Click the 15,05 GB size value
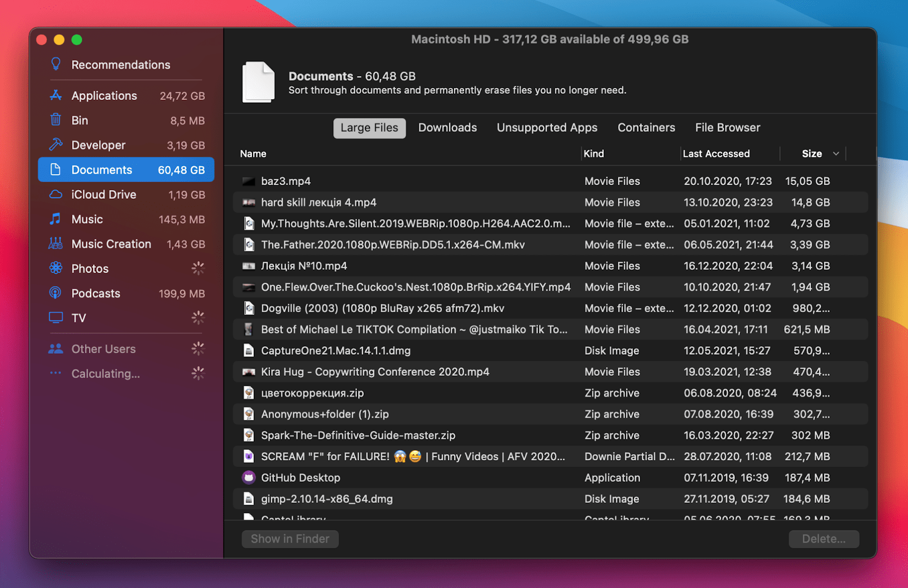The width and height of the screenshot is (908, 588). pyautogui.click(x=808, y=181)
